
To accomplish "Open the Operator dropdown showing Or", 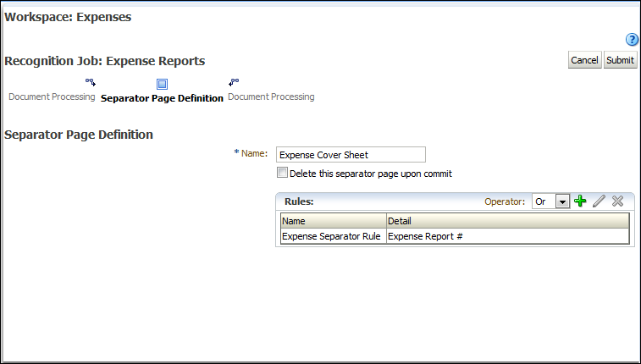I will [550, 201].
